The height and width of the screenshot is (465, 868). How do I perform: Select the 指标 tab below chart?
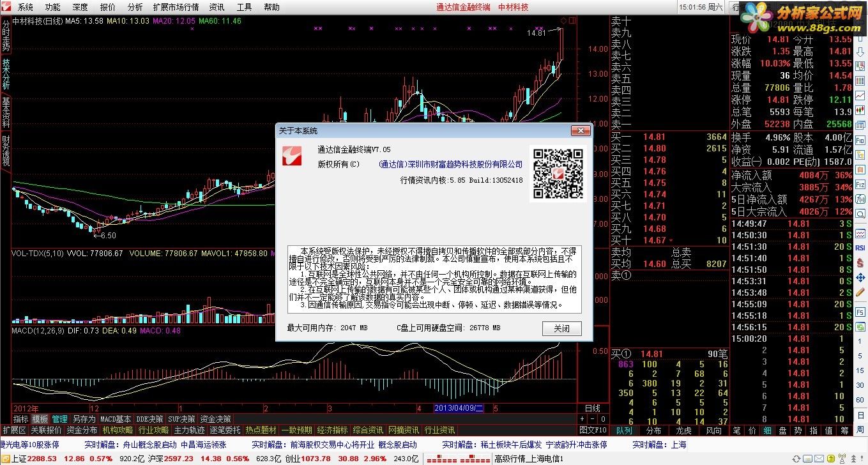[21, 419]
